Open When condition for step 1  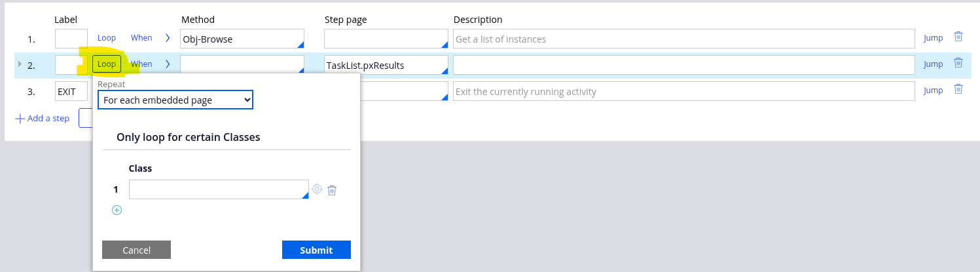[x=141, y=38]
